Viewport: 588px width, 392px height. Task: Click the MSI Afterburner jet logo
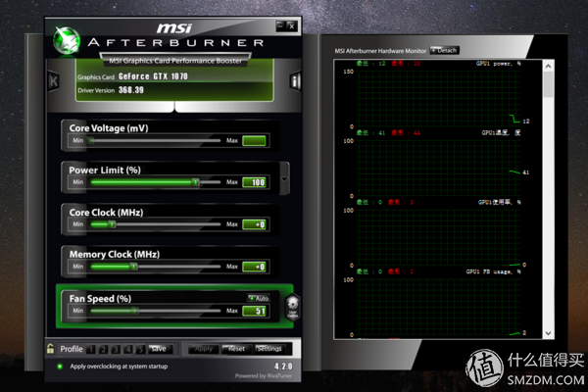[67, 40]
